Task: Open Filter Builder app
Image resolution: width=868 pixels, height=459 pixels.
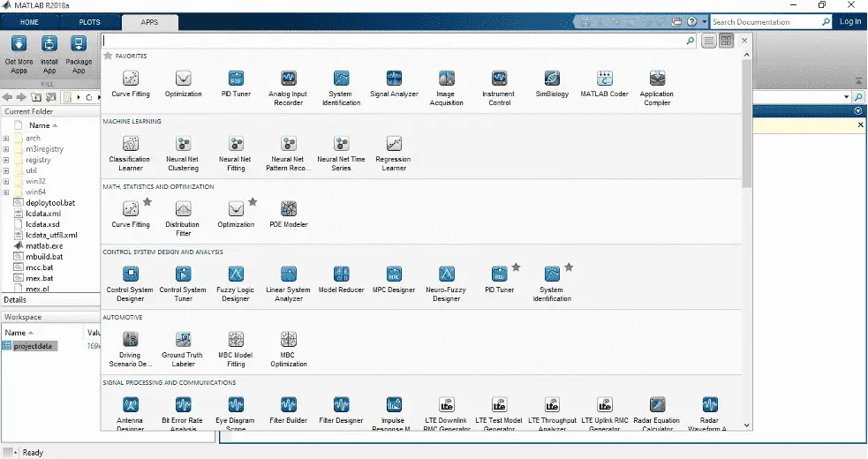Action: [x=289, y=410]
